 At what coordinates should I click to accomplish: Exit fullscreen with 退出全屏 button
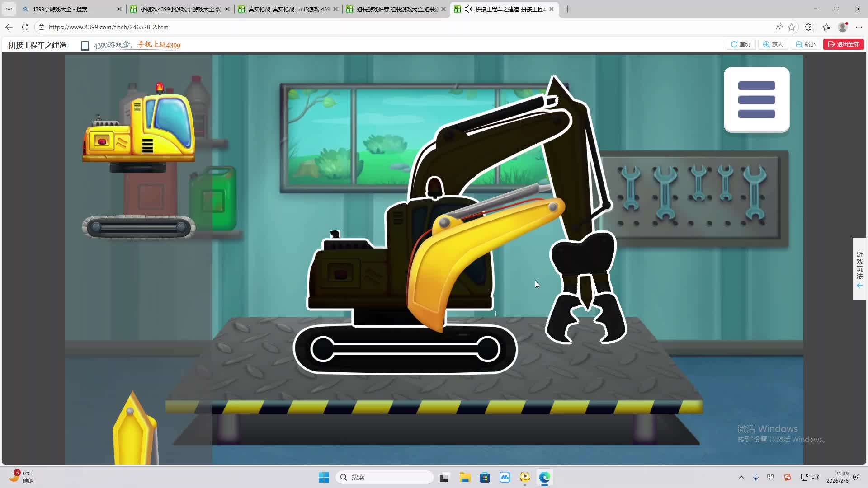pos(843,44)
